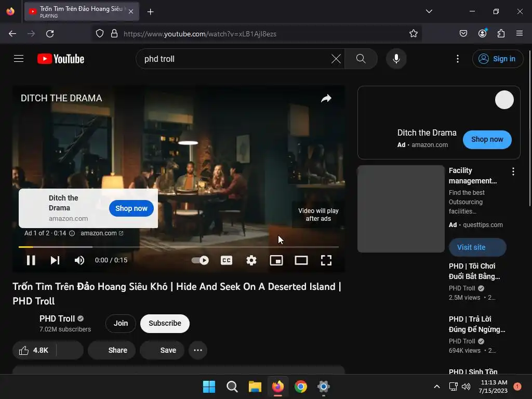Screen dimensions: 532x399
Task: Visit amazon.com link below ad overlay
Action: pyautogui.click(x=102, y=233)
